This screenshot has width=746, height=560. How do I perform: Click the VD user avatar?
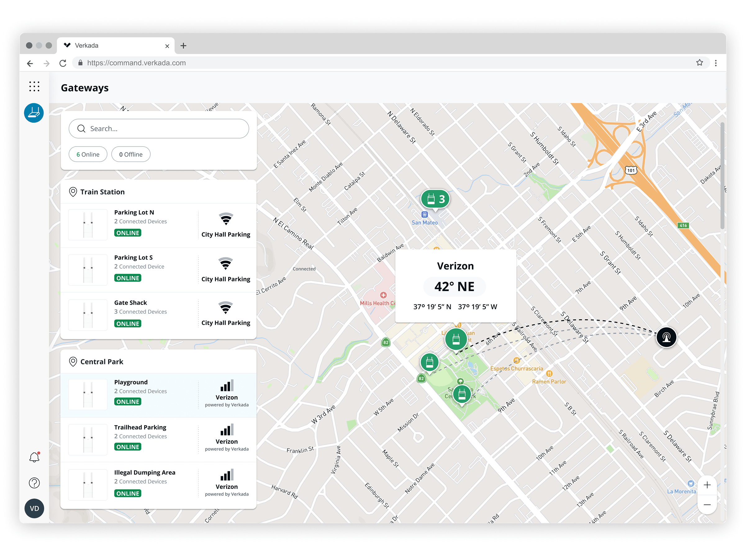pos(34,508)
